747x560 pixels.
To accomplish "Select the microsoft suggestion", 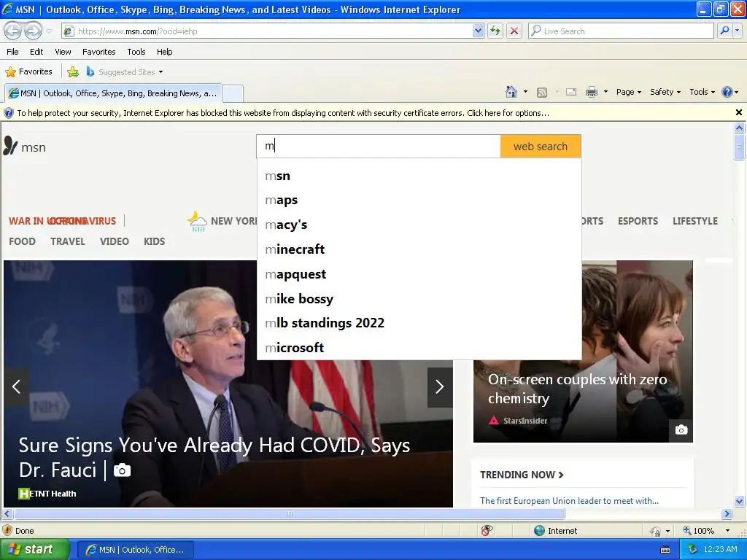I will [419, 348].
